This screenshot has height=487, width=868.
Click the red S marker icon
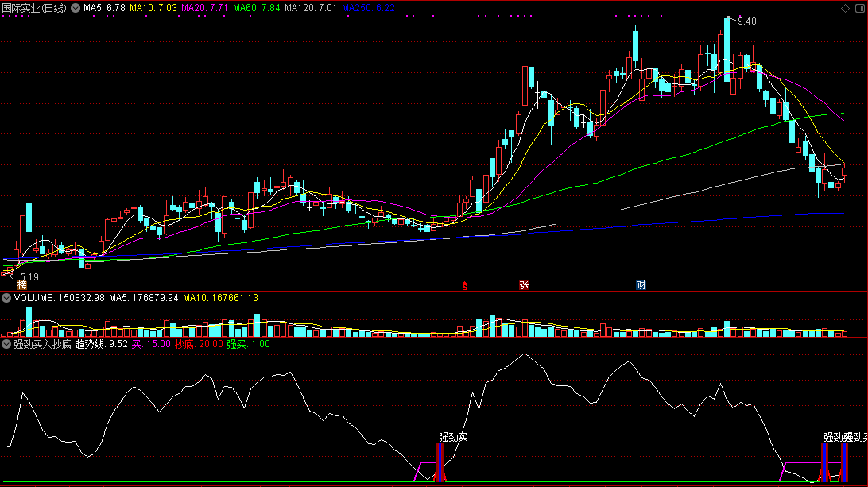tap(465, 285)
